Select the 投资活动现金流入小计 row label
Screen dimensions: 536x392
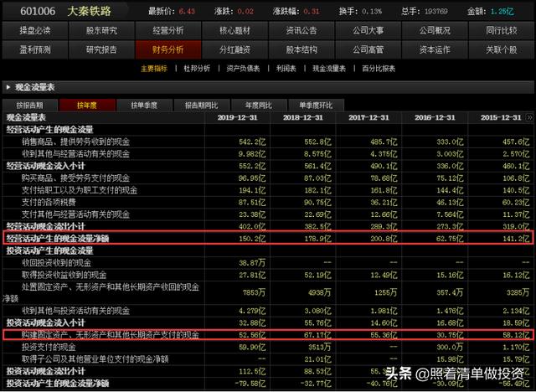45,323
